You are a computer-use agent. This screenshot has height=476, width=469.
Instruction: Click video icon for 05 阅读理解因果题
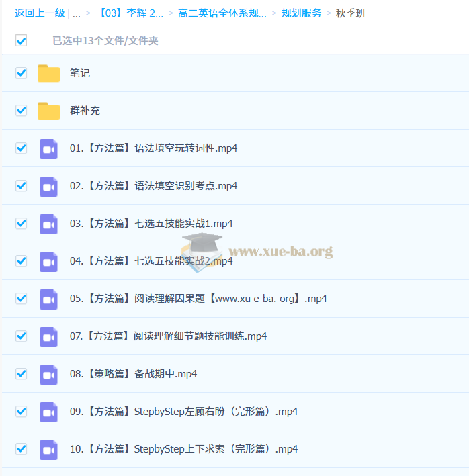(48, 299)
